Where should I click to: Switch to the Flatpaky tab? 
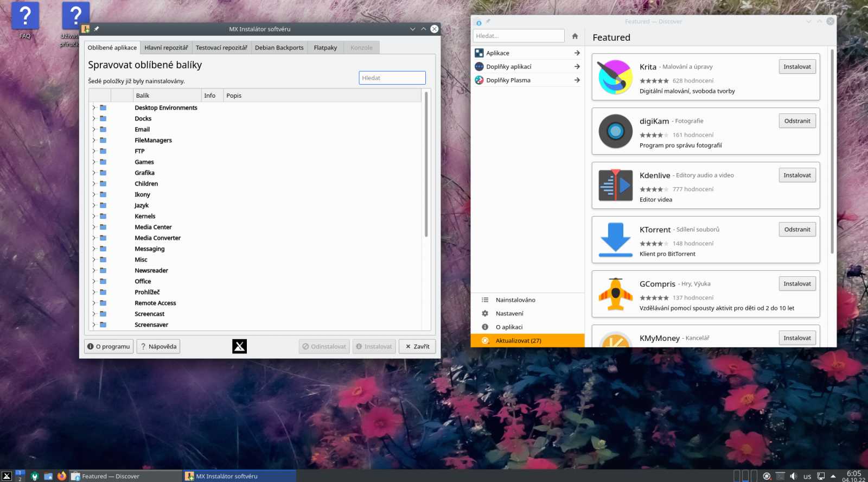pos(325,48)
